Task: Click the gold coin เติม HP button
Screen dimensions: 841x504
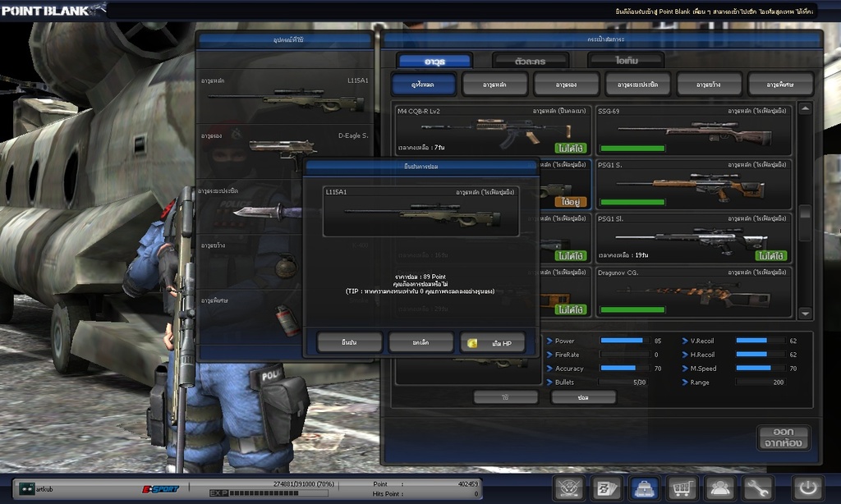Action: tap(492, 342)
